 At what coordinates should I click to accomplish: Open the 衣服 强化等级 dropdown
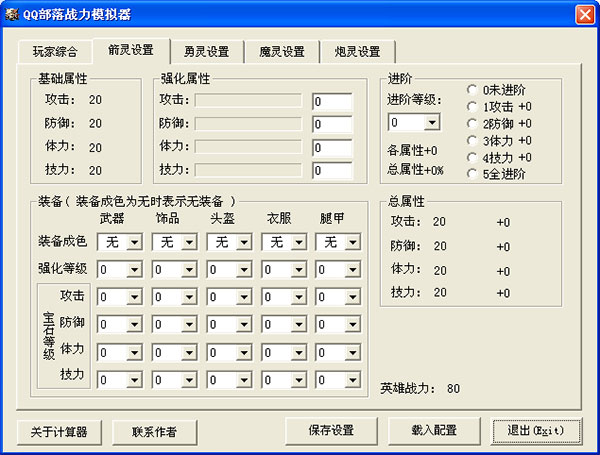click(284, 269)
